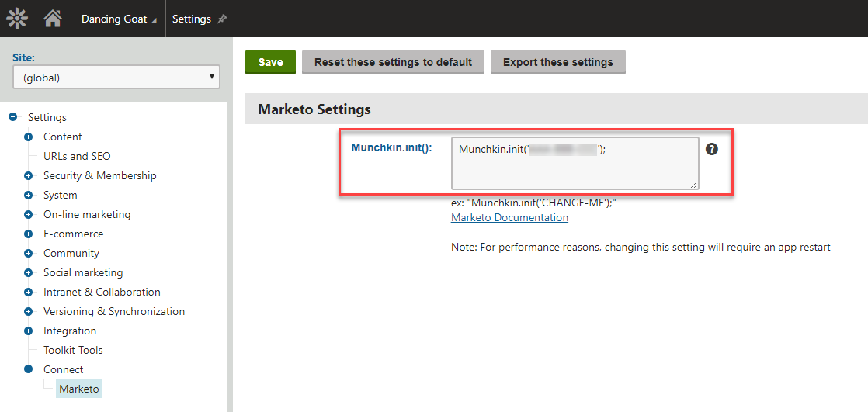Select the Marketo tree item
The height and width of the screenshot is (412, 868).
(79, 389)
